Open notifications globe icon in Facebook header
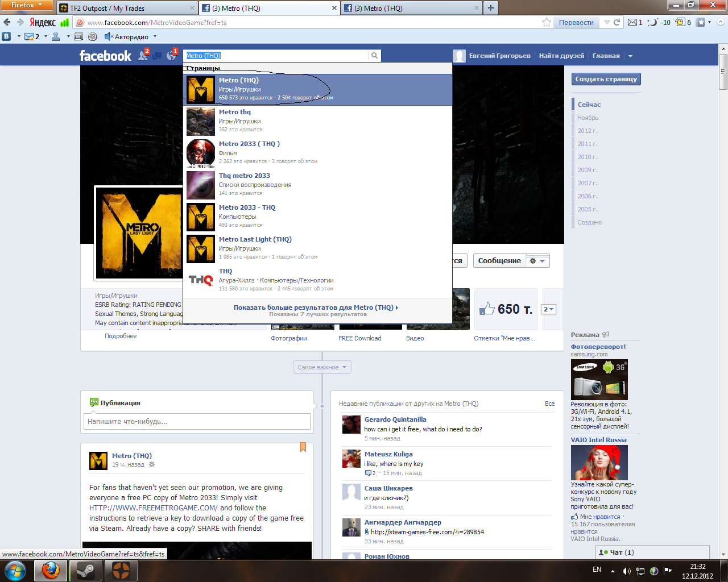This screenshot has height=582, width=728. click(x=171, y=56)
